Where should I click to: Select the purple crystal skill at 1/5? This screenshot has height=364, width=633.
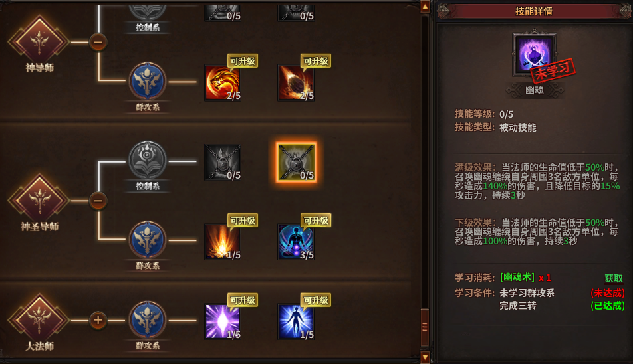[223, 321]
